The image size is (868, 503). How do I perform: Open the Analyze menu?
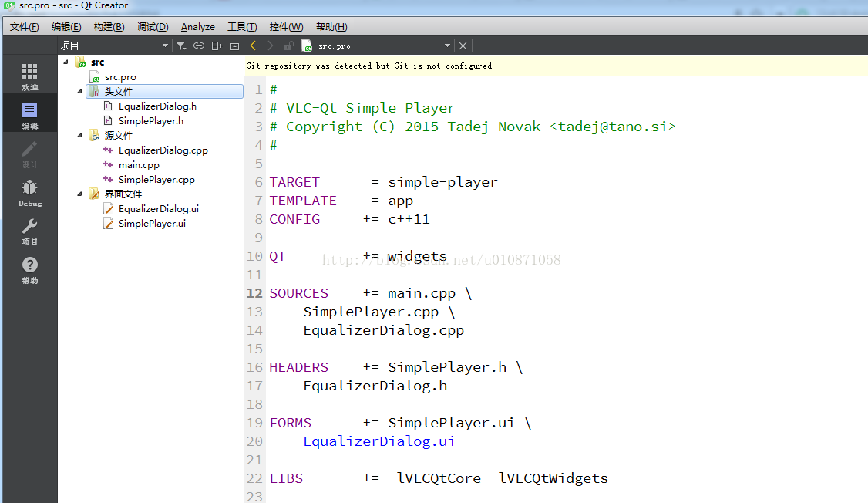tap(197, 26)
